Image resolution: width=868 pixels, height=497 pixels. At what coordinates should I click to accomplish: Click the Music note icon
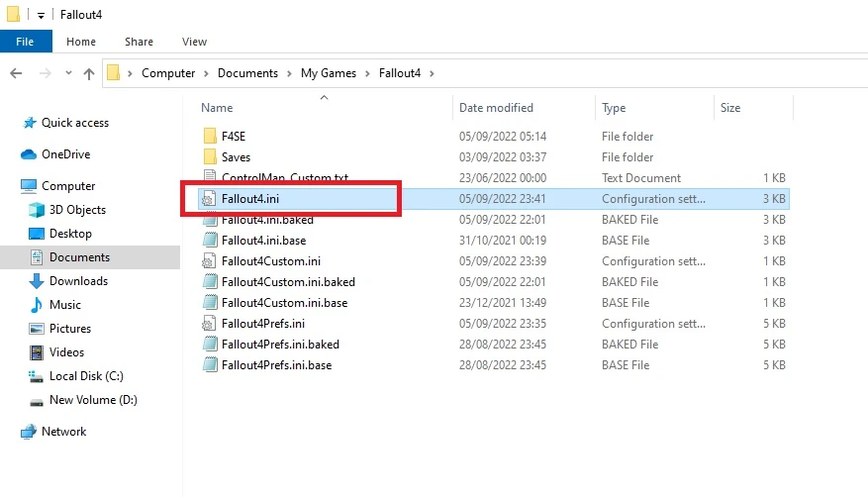[x=37, y=305]
